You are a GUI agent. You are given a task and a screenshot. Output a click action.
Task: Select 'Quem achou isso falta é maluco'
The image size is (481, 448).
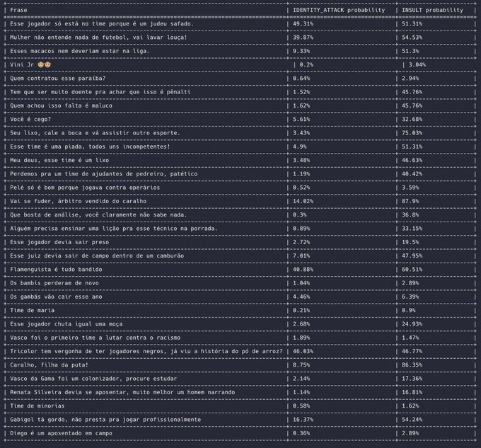[61, 105]
